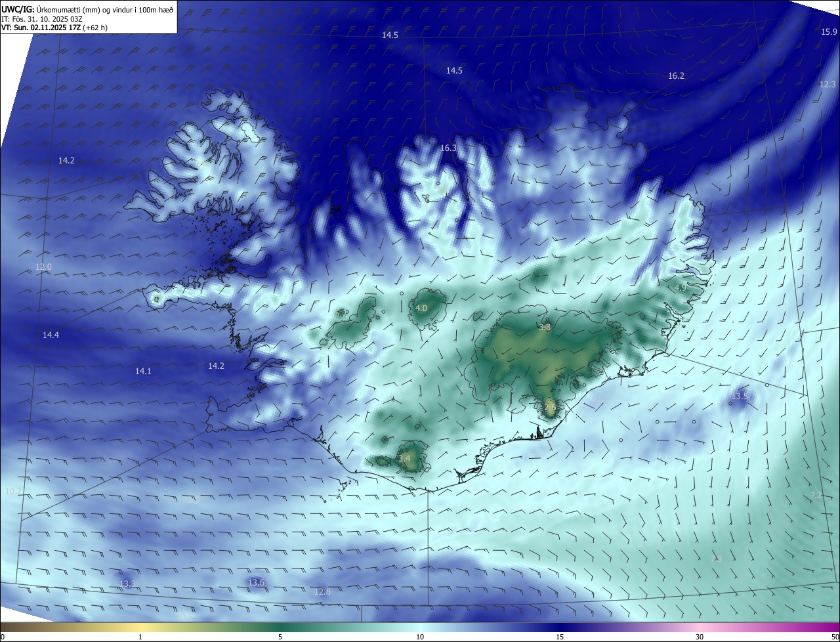Click the map value '12.8'
The height and width of the screenshot is (642, 840).
322,591
